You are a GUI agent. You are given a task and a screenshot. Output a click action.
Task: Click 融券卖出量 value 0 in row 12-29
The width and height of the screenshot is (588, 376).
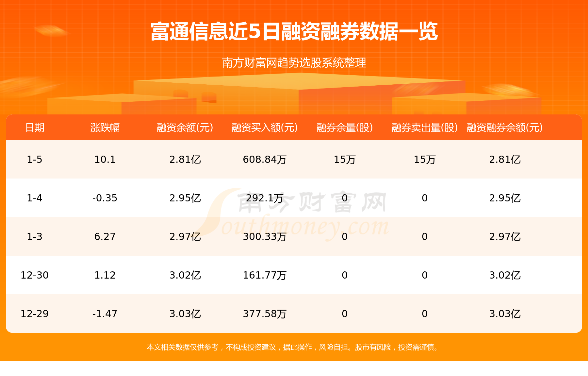[425, 314]
